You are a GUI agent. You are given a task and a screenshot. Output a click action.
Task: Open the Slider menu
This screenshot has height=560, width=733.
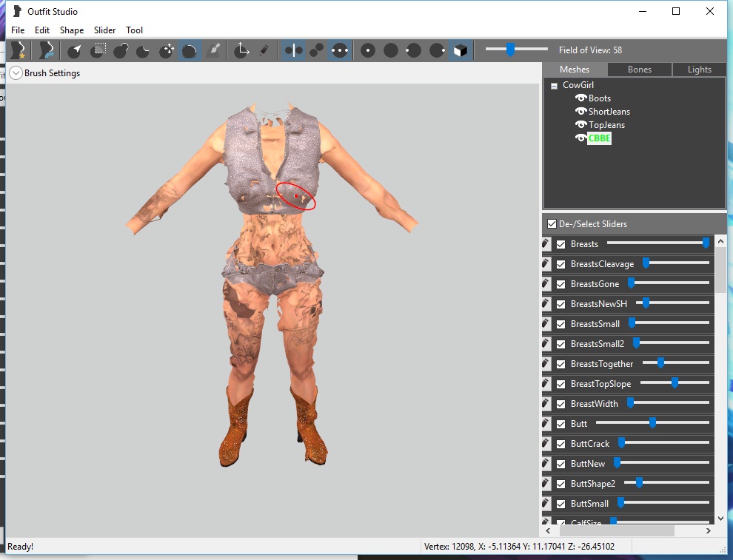[x=104, y=30]
